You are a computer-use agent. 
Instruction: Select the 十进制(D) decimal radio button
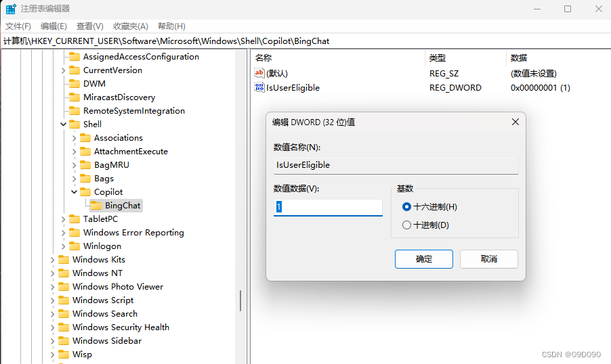(x=406, y=225)
